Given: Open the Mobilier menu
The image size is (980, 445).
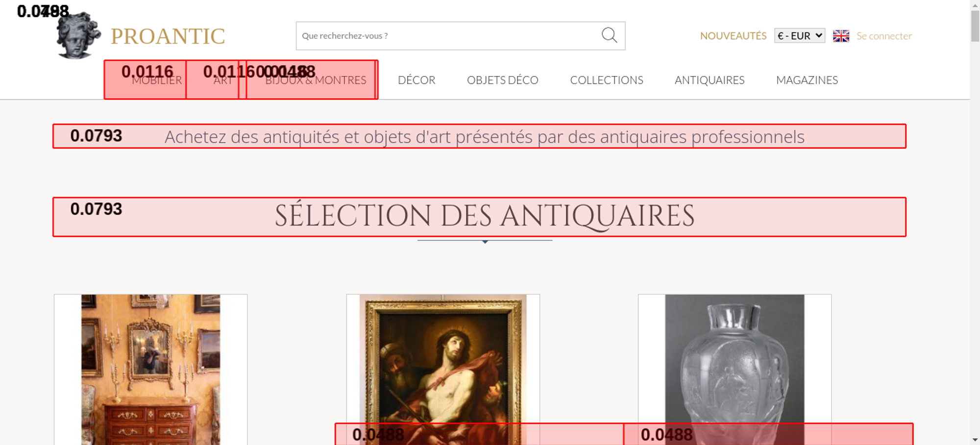Looking at the screenshot, I should (157, 80).
